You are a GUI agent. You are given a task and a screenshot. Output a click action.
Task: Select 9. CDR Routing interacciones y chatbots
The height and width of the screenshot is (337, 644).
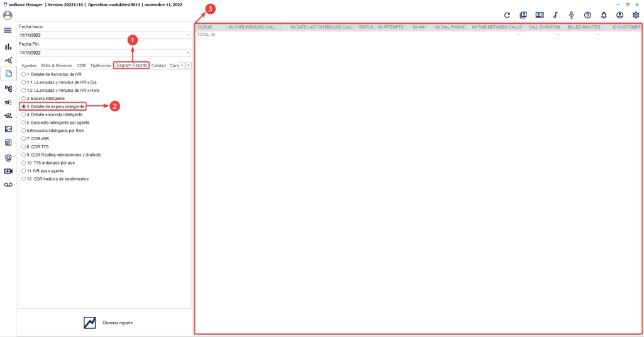click(x=61, y=155)
